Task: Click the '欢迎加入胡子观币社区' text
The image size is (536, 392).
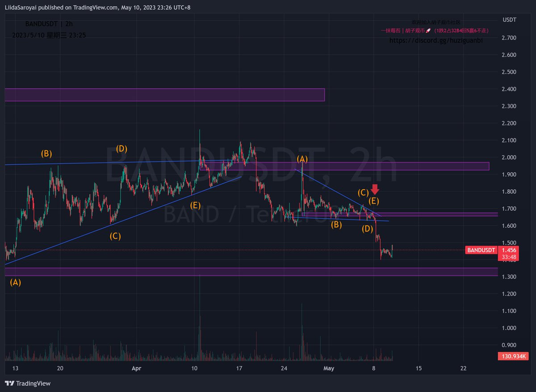Action: coord(435,22)
